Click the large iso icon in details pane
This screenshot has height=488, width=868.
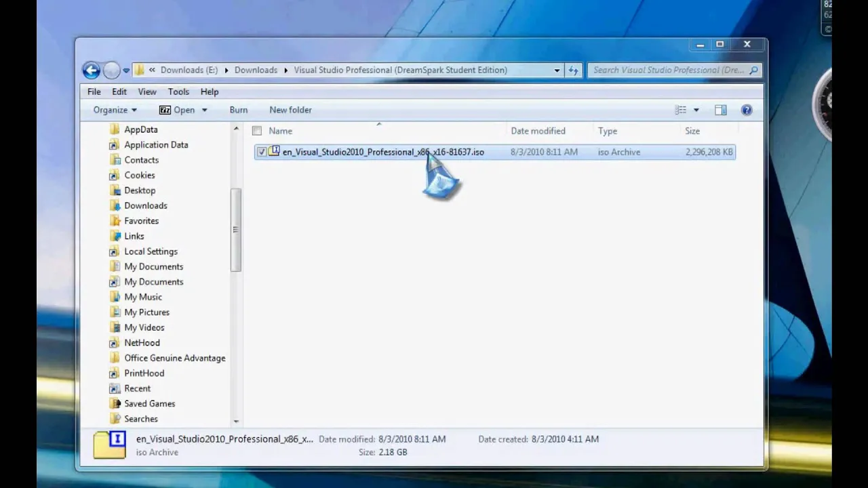point(110,445)
